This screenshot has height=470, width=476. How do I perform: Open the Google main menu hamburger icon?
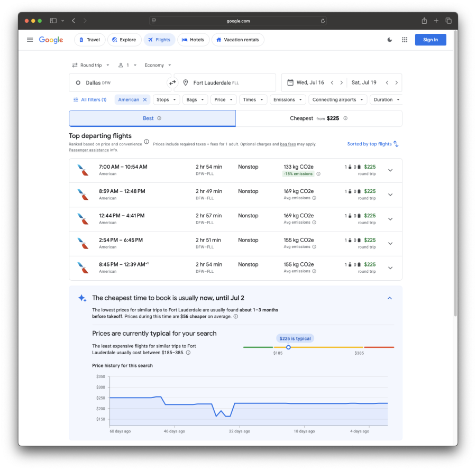click(30, 40)
